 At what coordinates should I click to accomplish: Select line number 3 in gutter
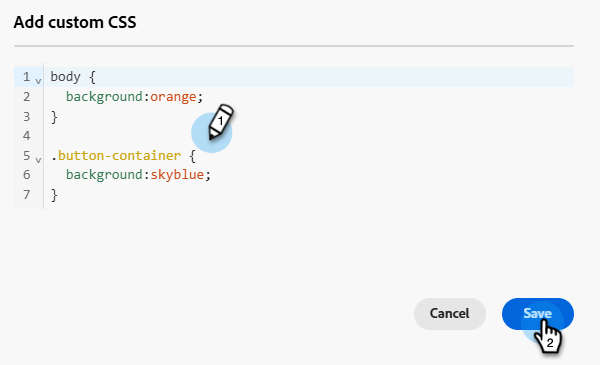tap(26, 116)
